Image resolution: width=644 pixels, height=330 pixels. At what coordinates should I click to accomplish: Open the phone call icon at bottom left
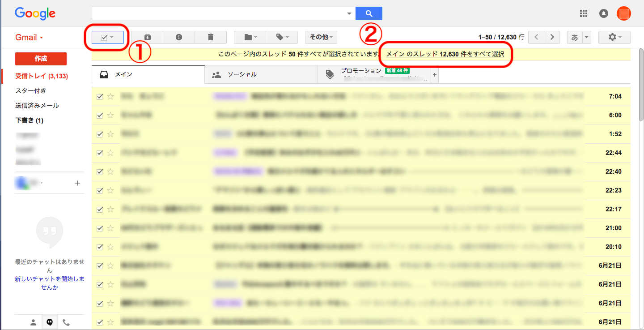pos(66,322)
